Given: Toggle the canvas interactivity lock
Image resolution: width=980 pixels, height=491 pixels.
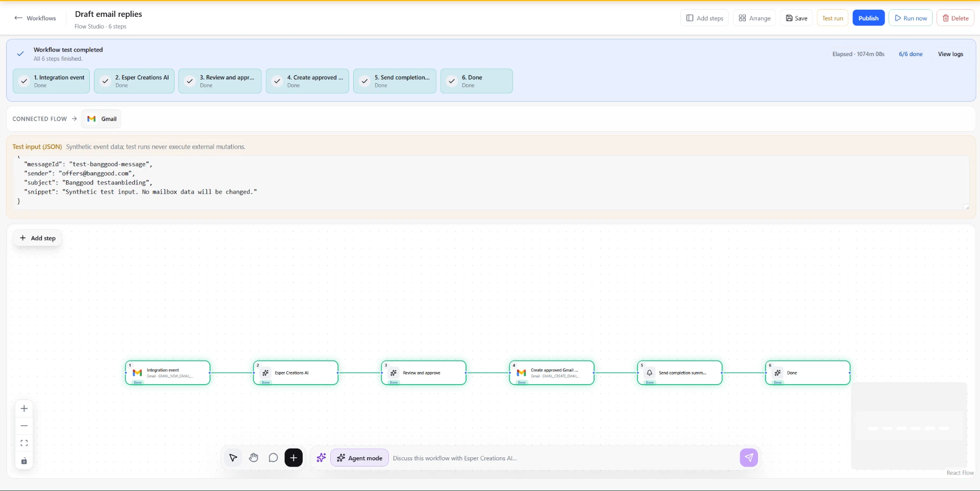Looking at the screenshot, I should [24, 461].
